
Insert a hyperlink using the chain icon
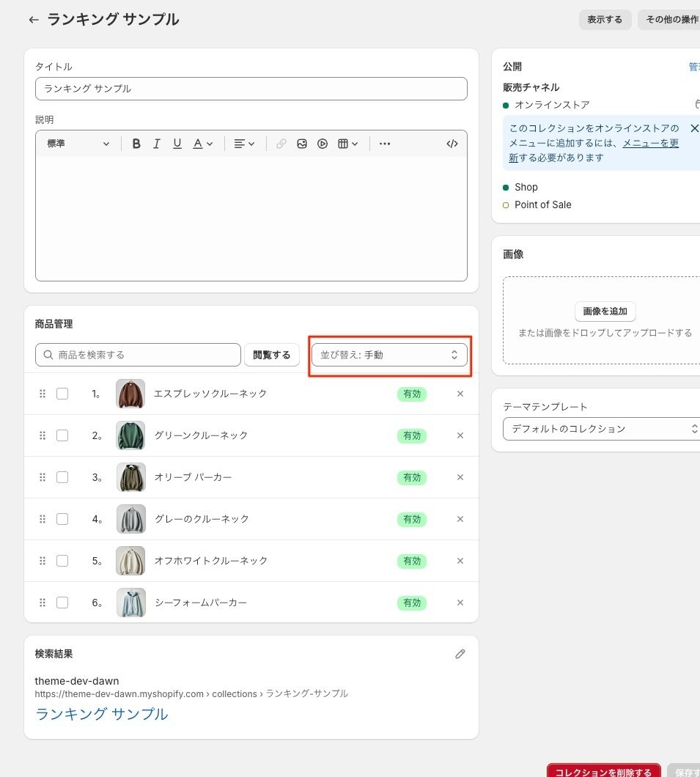pos(281,144)
